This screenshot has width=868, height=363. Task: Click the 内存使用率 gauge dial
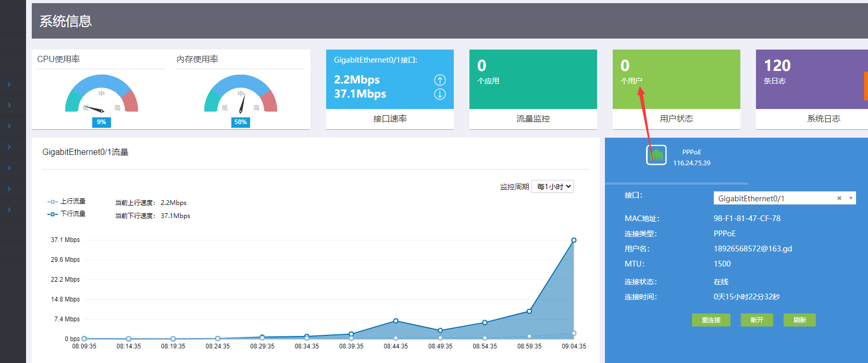241,94
